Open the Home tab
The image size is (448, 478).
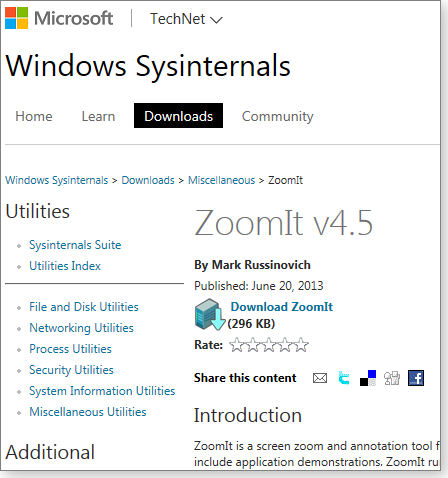[34, 116]
